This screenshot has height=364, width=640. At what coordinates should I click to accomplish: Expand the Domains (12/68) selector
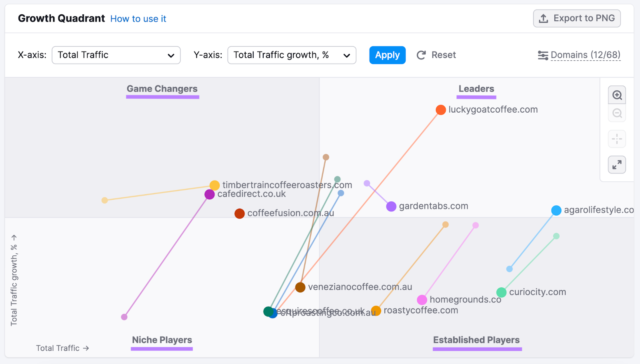tap(585, 55)
